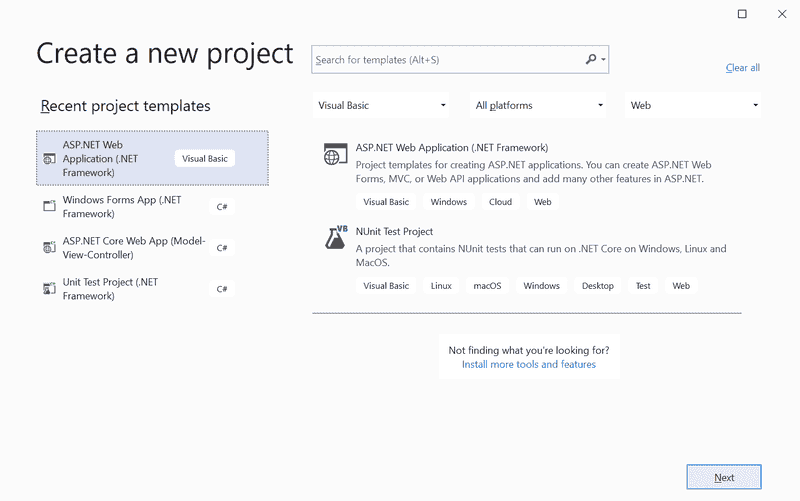Click the Next button

pos(724,477)
